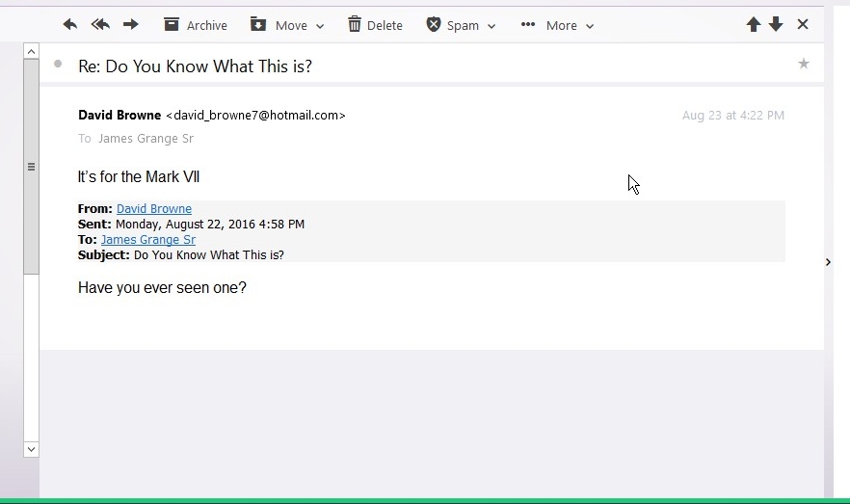
Task: Close the message view with X
Action: 803,24
